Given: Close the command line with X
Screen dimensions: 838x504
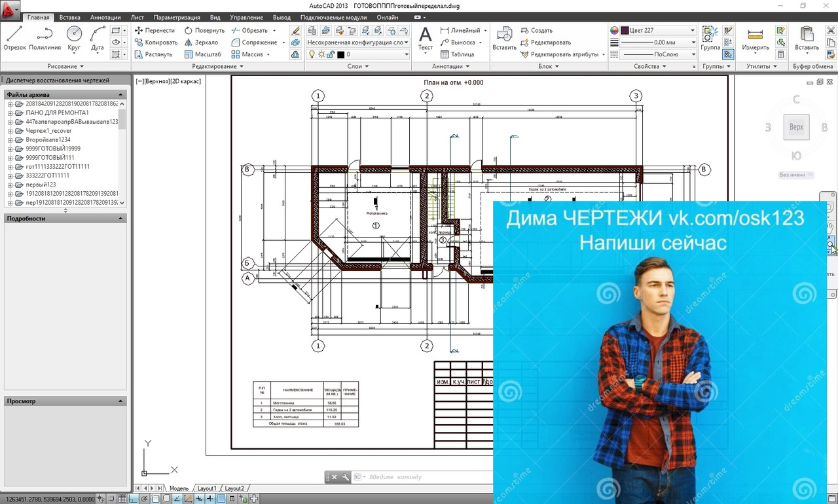Looking at the screenshot, I should tap(334, 477).
